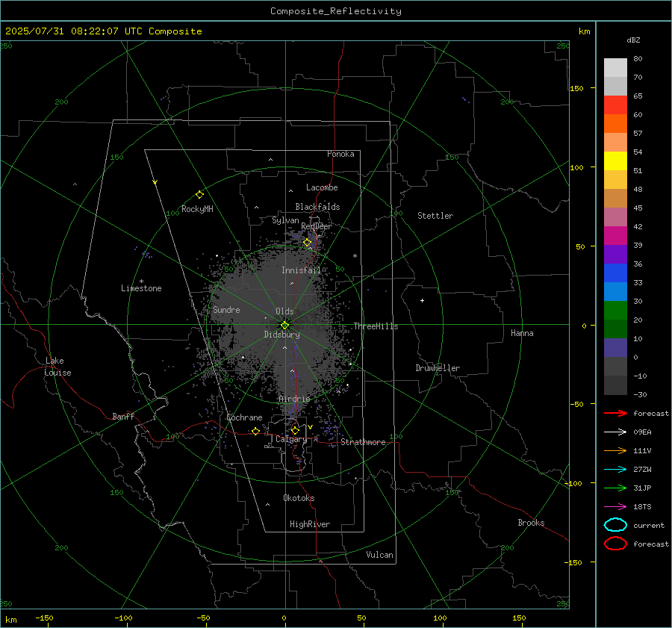Click the Lake Louise label

(57, 367)
